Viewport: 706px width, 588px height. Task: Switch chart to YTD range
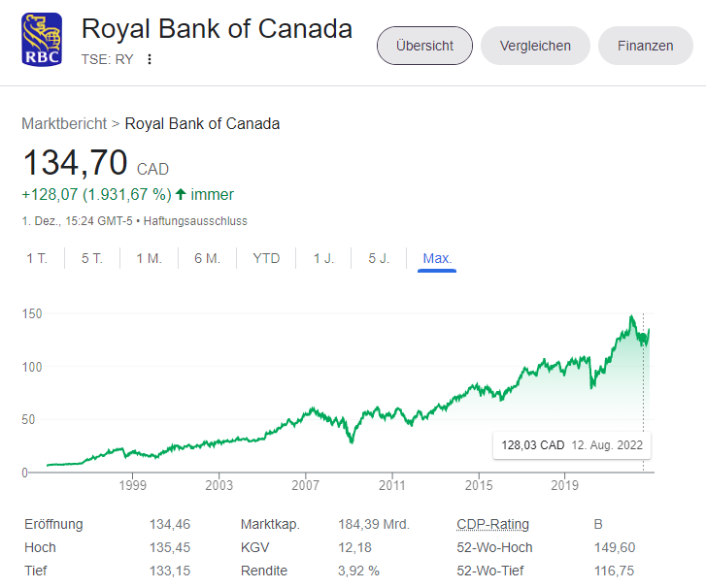click(266, 258)
